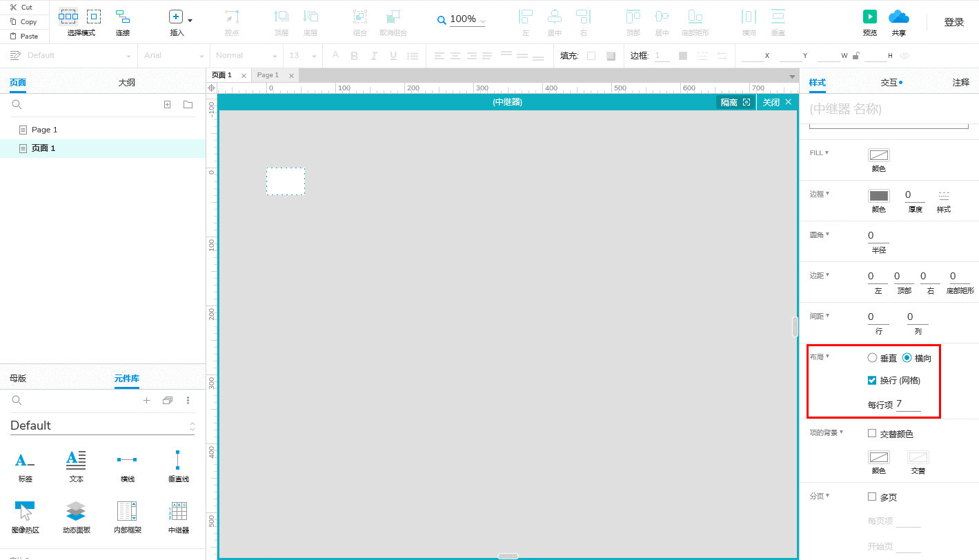Image resolution: width=979 pixels, height=560 pixels.
Task: Click the 间距 行 row spacing field
Action: (878, 317)
